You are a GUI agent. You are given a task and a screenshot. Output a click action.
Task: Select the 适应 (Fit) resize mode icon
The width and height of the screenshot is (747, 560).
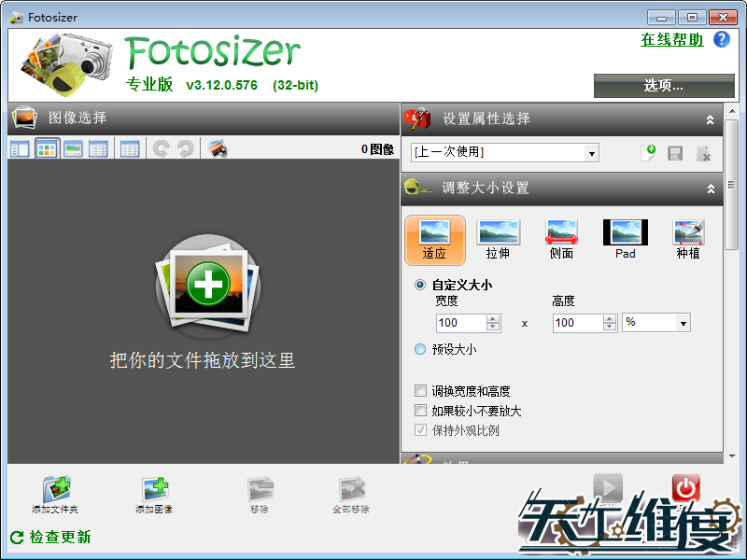pyautogui.click(x=435, y=239)
